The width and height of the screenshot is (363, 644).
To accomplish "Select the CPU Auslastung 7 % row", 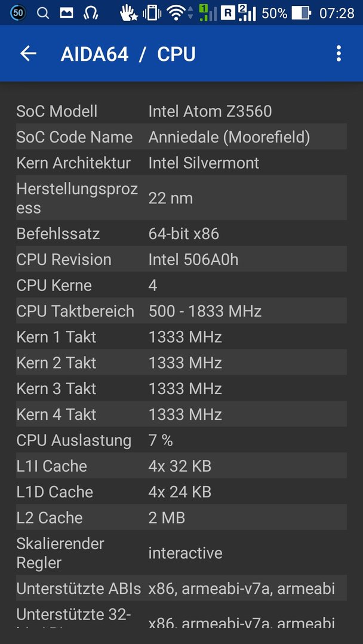I will coord(181,440).
